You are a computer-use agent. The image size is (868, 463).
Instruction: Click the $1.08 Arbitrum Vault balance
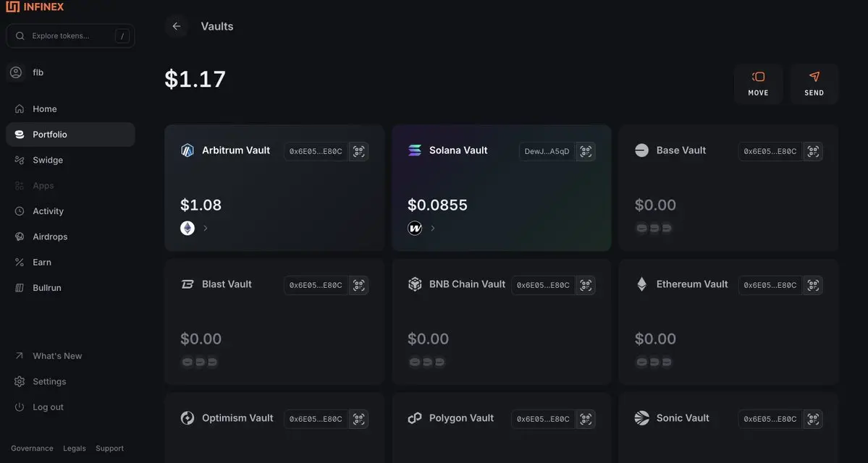(x=201, y=205)
